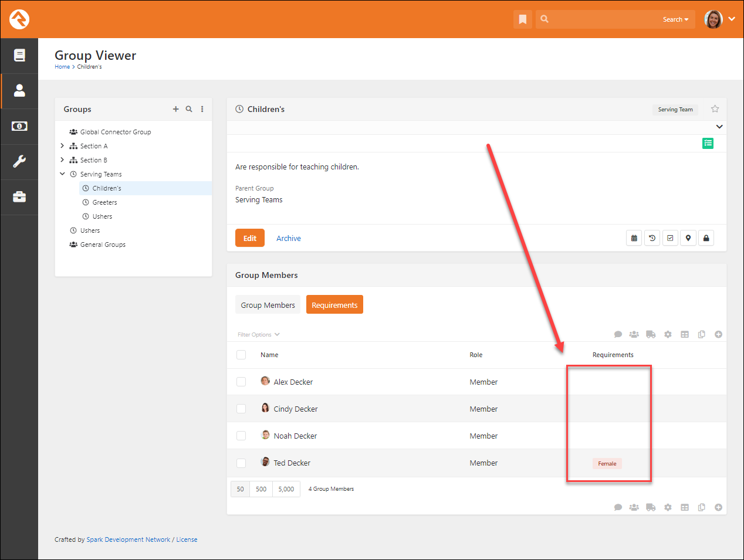Check the box beside Cindy Decker
This screenshot has height=560, width=744.
[x=241, y=409]
